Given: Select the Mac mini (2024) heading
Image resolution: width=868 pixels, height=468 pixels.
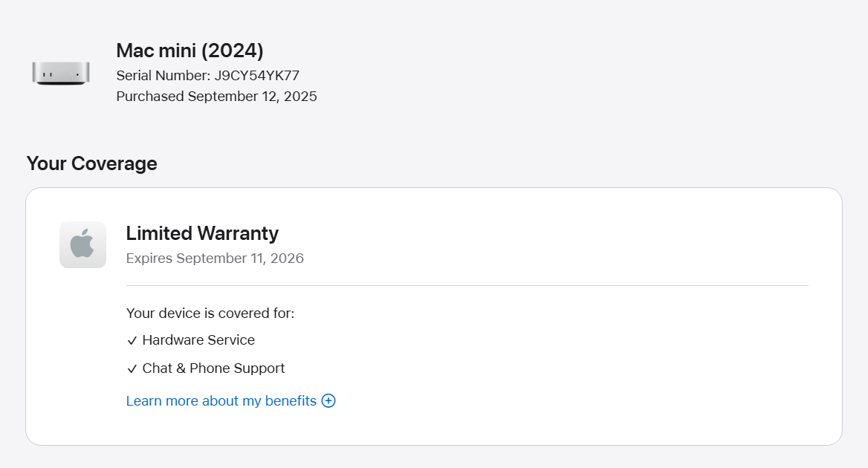Looking at the screenshot, I should click(x=190, y=51).
